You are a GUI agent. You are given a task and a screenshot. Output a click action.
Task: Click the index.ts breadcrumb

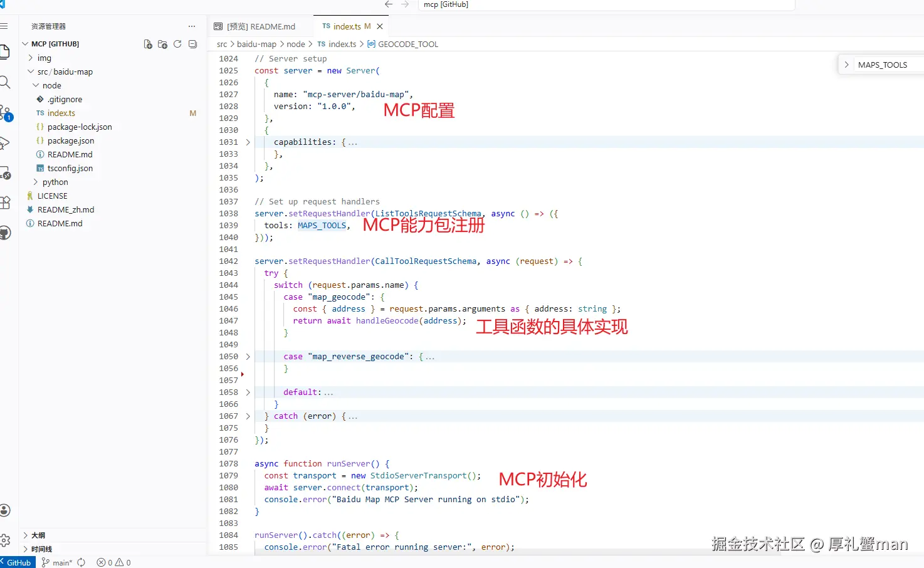tap(342, 44)
